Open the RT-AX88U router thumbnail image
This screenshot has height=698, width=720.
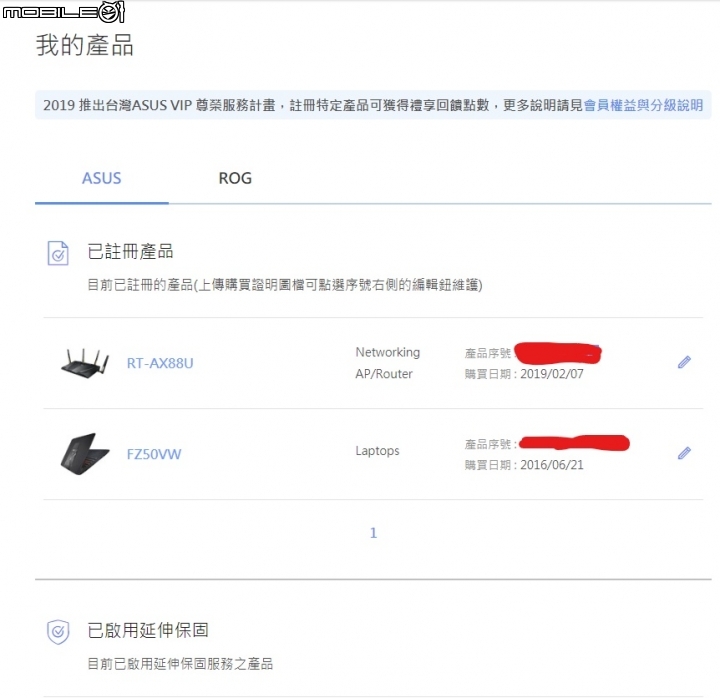(x=85, y=363)
